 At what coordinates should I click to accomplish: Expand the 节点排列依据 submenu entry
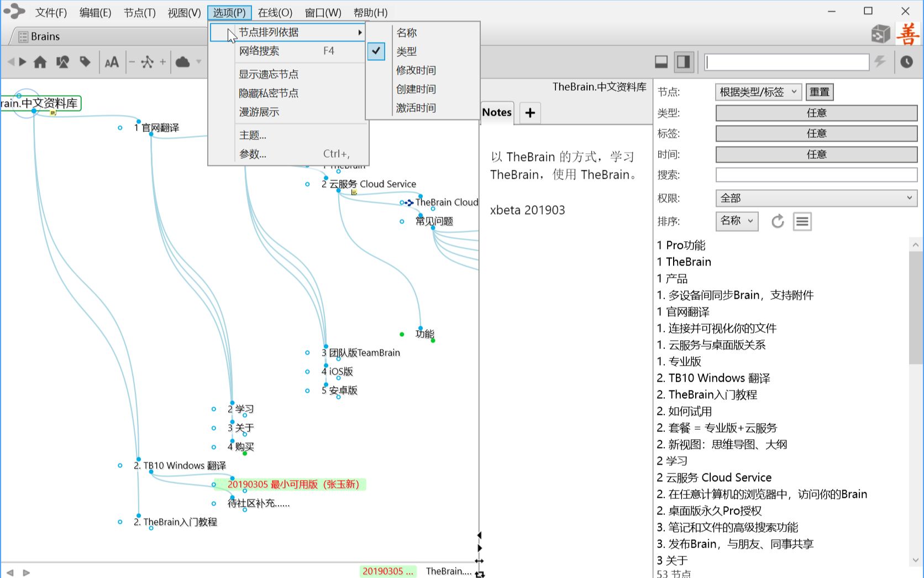coord(287,33)
